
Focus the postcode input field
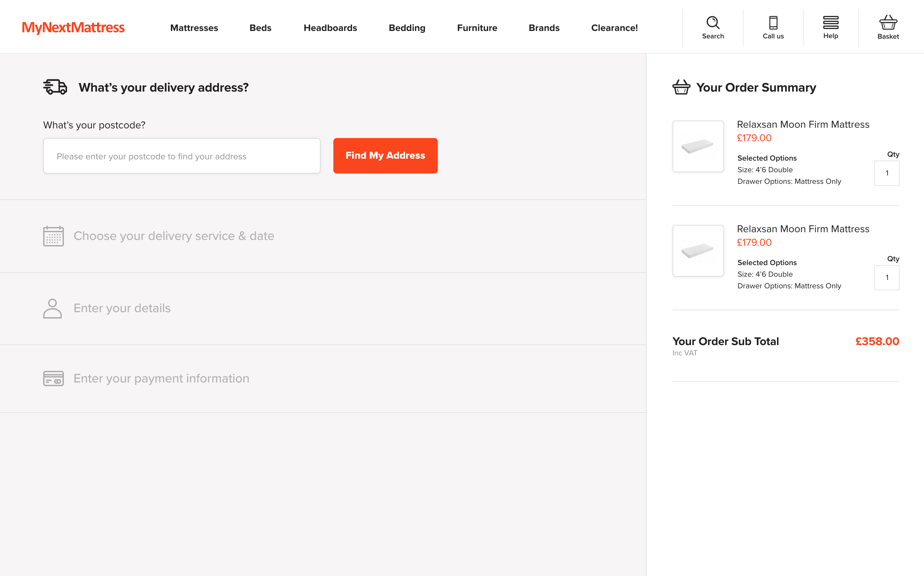pos(182,156)
